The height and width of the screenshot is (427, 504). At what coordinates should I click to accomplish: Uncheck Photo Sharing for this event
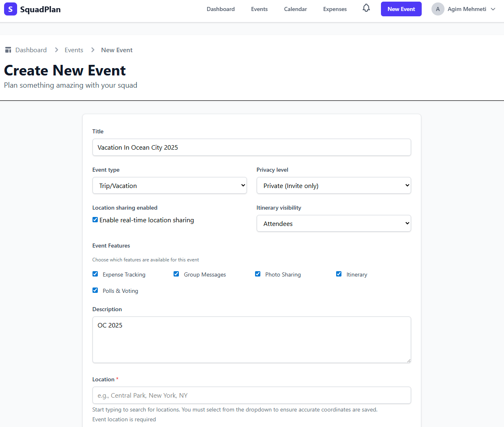[258, 274]
